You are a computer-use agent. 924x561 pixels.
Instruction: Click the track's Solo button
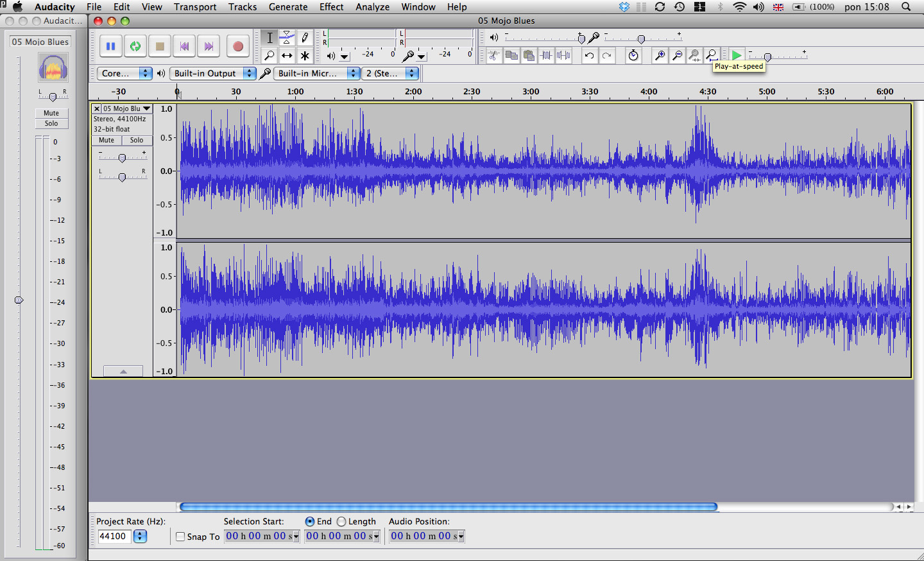click(x=137, y=140)
